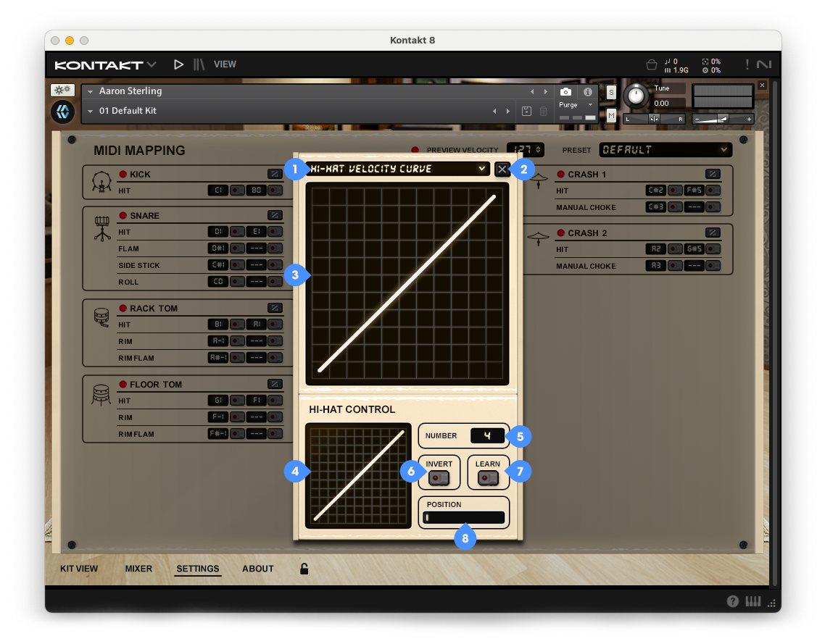817x644 pixels.
Task: Open the Hi-Hat Velocity Curve dropdown
Action: (397, 169)
